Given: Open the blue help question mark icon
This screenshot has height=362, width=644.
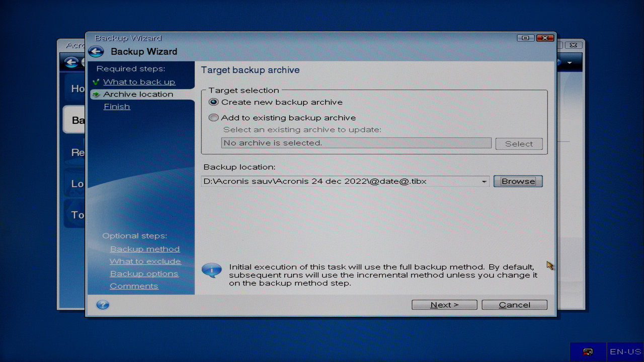Looking at the screenshot, I should pos(103,305).
